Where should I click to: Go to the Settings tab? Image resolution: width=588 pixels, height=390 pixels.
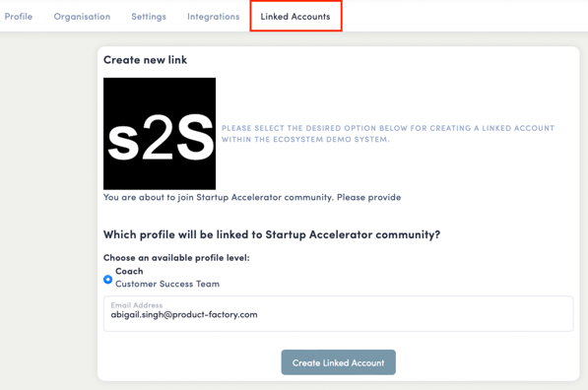pyautogui.click(x=149, y=17)
